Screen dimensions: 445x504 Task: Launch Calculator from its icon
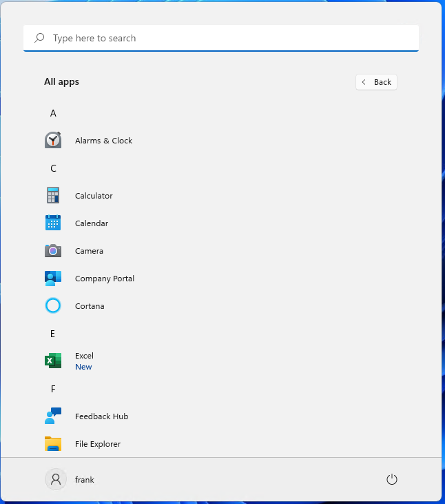click(53, 195)
